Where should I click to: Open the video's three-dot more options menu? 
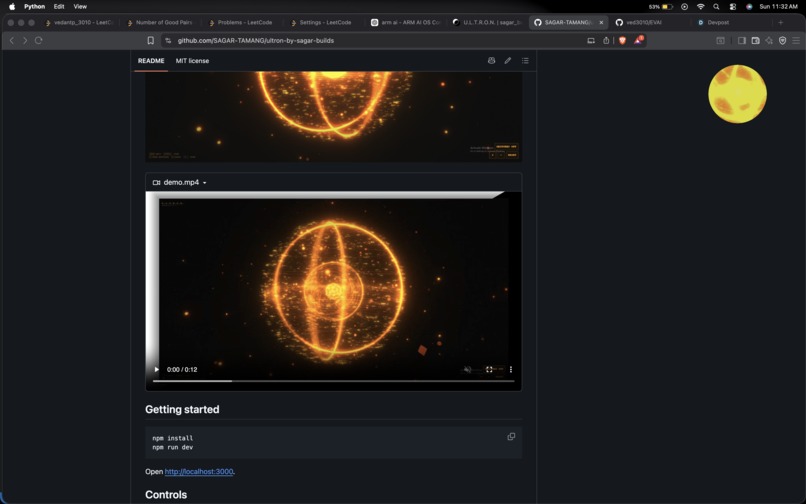(510, 369)
